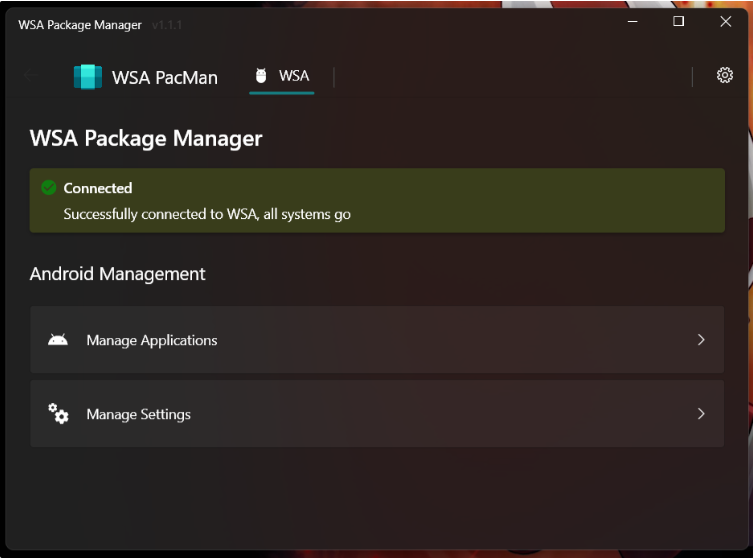Viewport: 753px width, 558px height.
Task: Click the gears icon beside Manage Settings
Action: point(58,414)
